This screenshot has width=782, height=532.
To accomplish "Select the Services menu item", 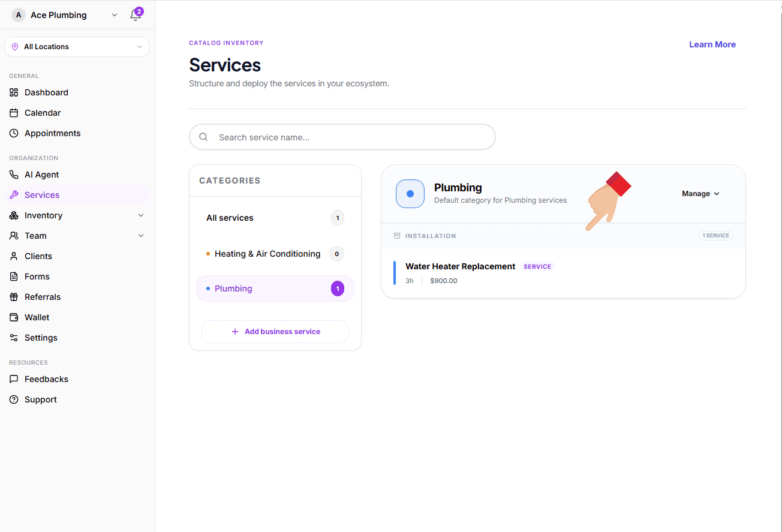I will tap(41, 194).
